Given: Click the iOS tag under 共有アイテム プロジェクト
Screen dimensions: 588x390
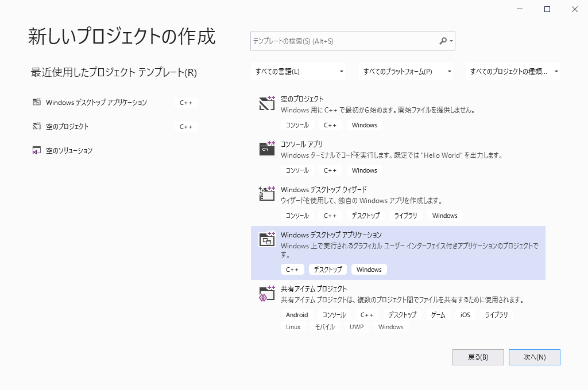Looking at the screenshot, I should (465, 315).
